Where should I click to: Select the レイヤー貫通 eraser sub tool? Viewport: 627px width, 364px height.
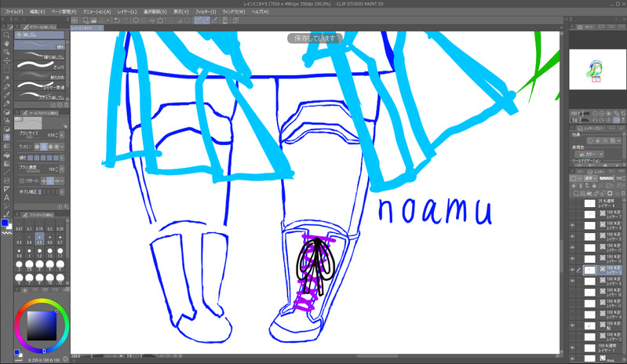click(39, 86)
